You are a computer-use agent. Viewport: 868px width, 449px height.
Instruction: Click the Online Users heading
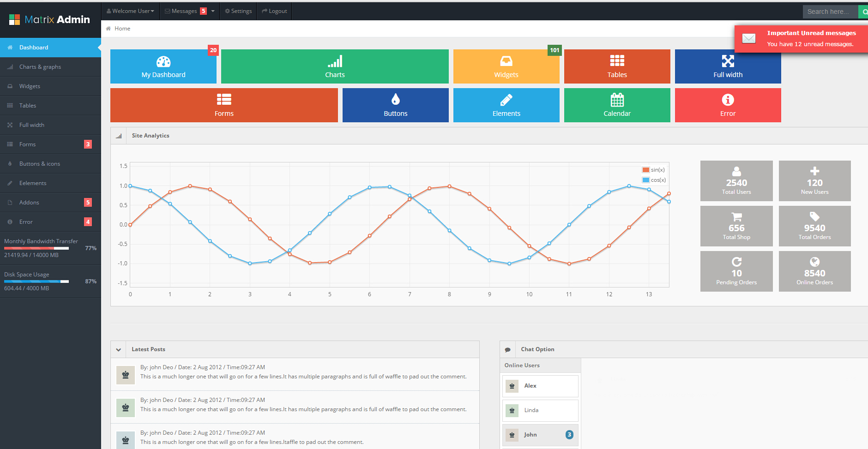point(522,365)
